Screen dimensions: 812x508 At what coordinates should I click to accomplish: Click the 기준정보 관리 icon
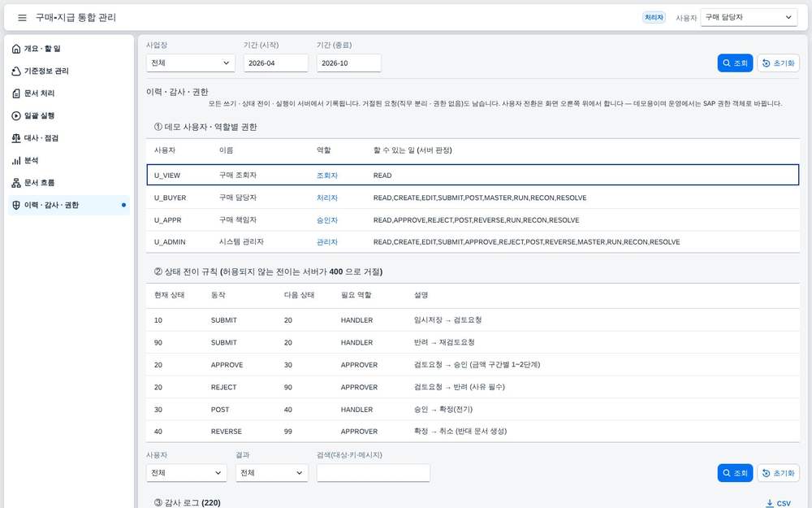[x=16, y=71]
